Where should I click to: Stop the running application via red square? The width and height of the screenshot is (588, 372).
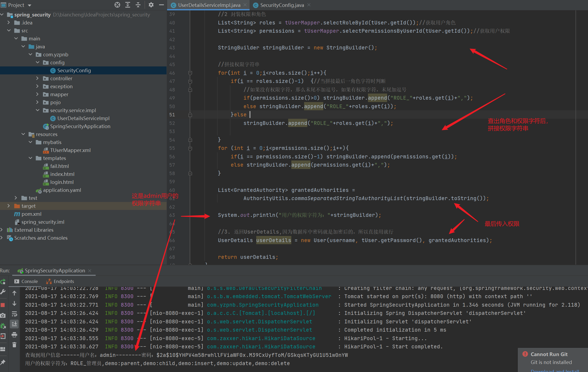(x=3, y=305)
